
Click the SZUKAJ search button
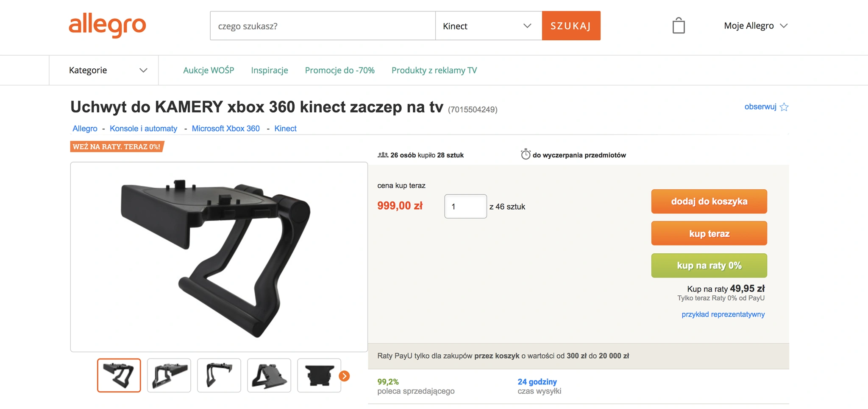pyautogui.click(x=571, y=26)
